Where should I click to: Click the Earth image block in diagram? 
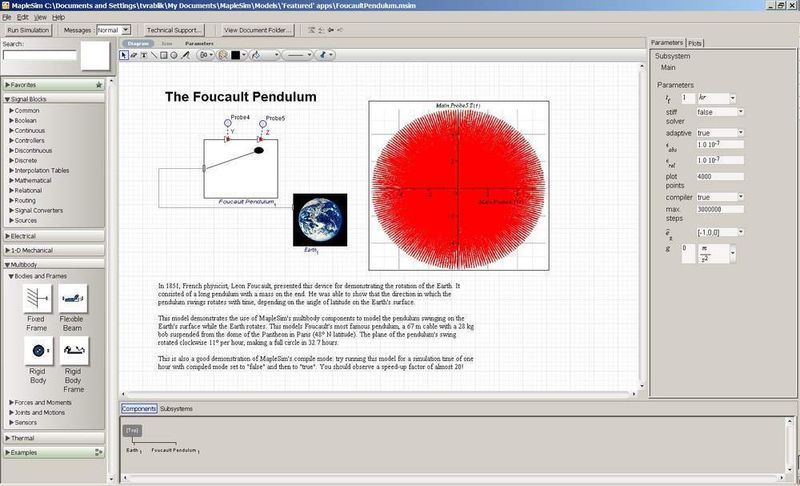pos(320,220)
